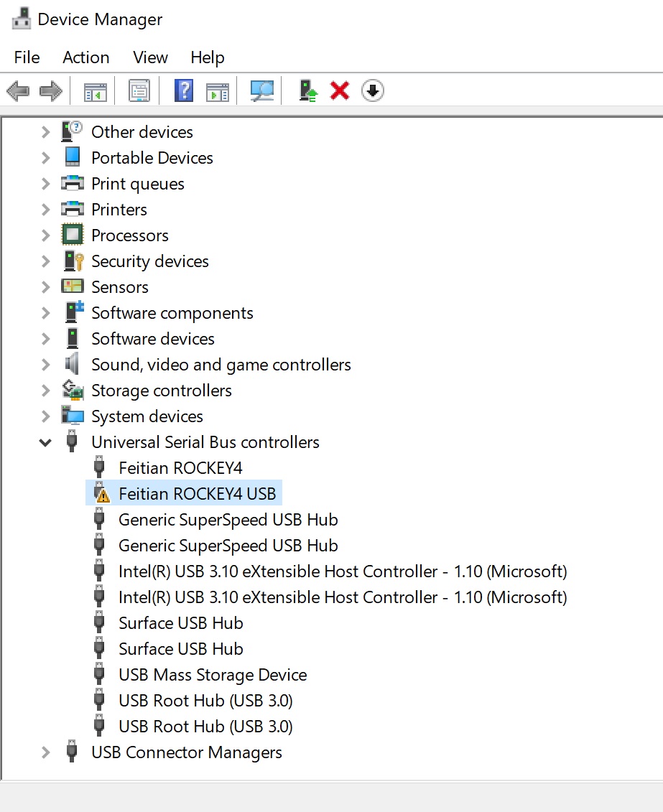Click the Security devices key icon
The image size is (663, 812).
click(73, 261)
